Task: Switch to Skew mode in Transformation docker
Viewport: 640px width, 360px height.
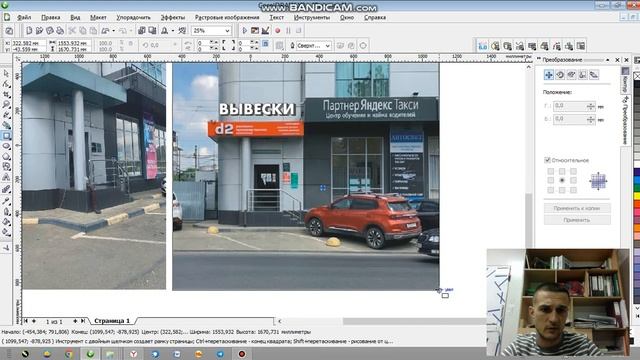Action: [593, 75]
